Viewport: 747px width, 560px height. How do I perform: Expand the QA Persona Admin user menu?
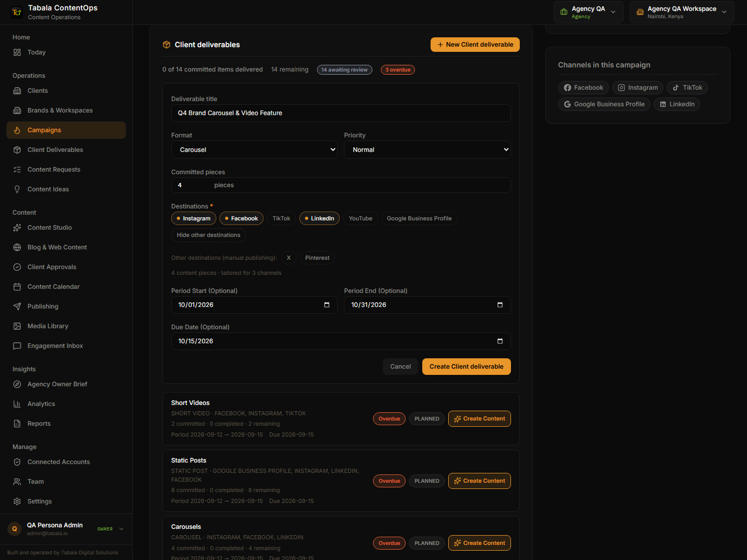tap(66, 529)
